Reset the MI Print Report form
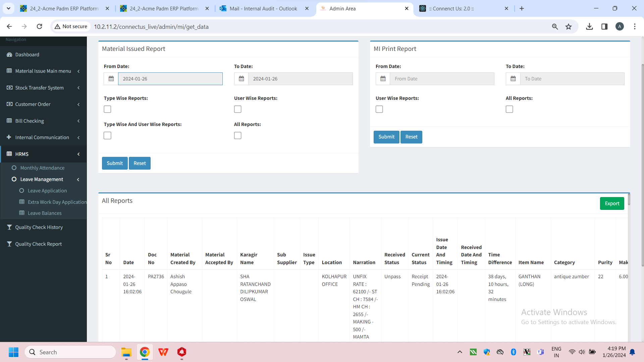Viewport: 644px width, 362px height. 411,137
